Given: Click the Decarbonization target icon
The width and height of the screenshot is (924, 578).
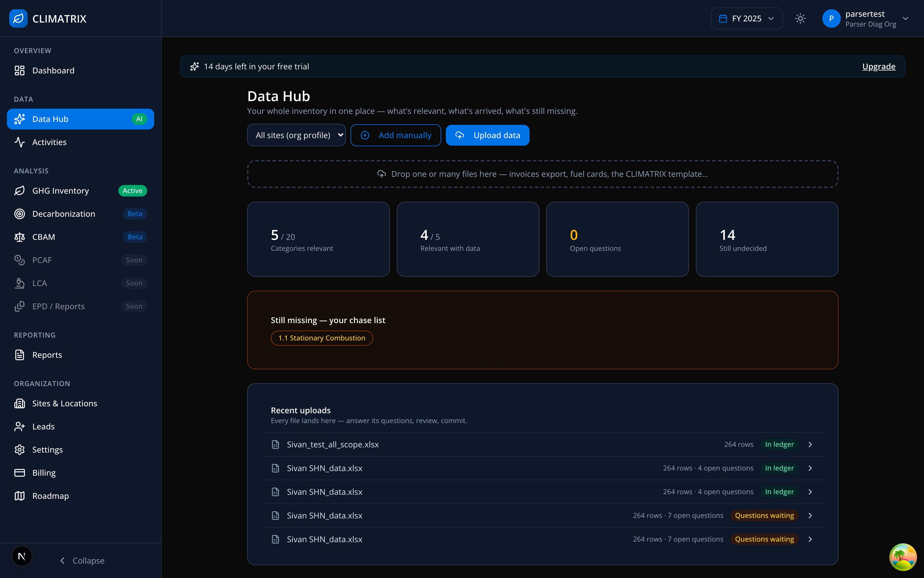Looking at the screenshot, I should (x=19, y=214).
